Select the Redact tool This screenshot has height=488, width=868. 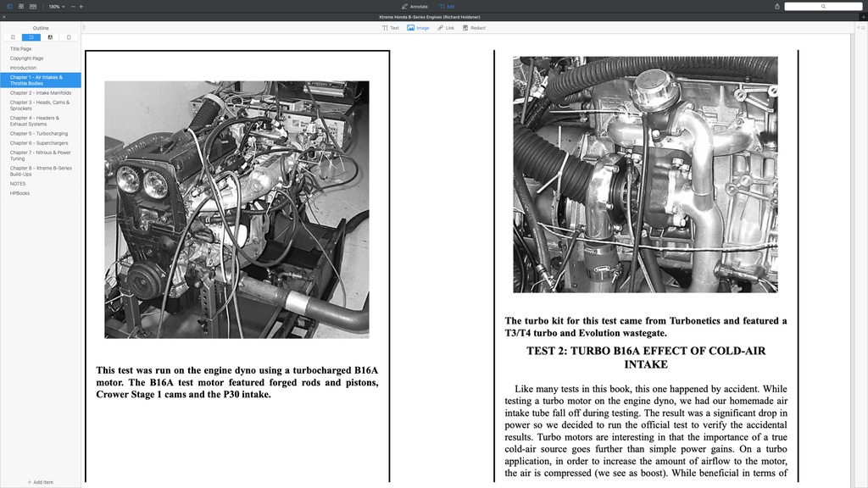(x=473, y=27)
